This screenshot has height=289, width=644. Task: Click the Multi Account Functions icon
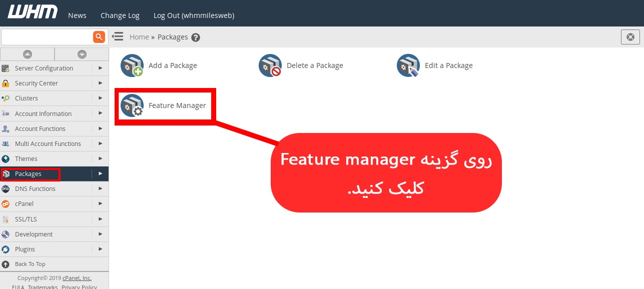tap(6, 143)
